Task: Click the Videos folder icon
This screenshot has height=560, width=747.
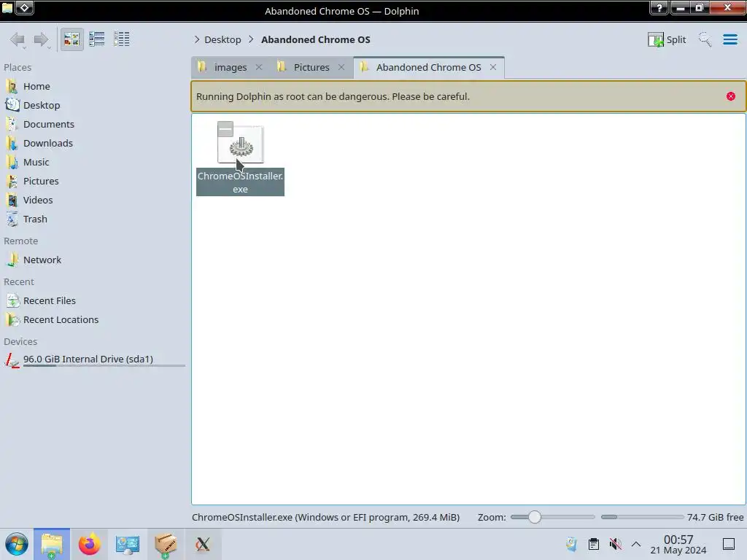Action: click(x=12, y=201)
